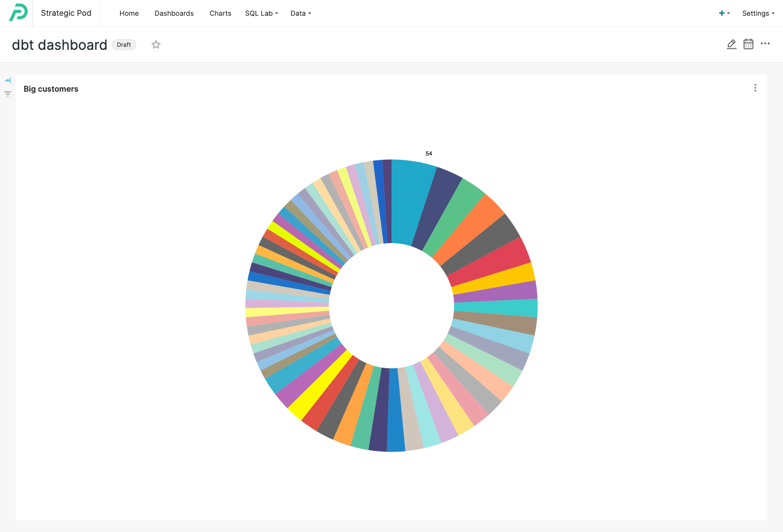Open the SQL Lab dropdown menu
Screen dimensions: 783x532
click(x=261, y=13)
